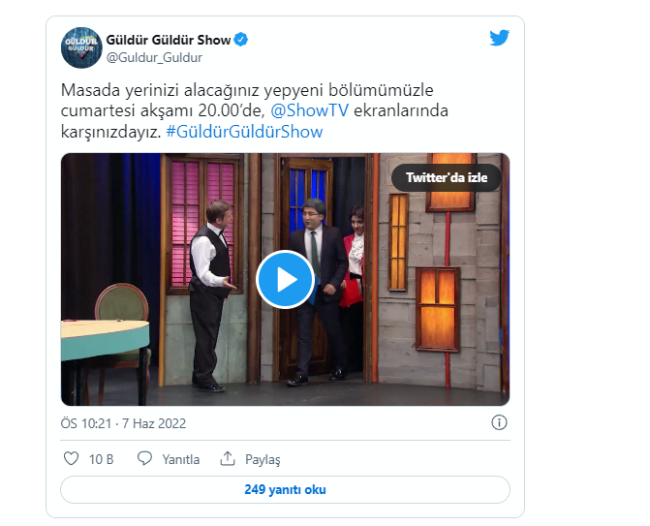This screenshot has width=650, height=526.
Task: Open the @ShowTV mention link
Action: tap(309, 111)
